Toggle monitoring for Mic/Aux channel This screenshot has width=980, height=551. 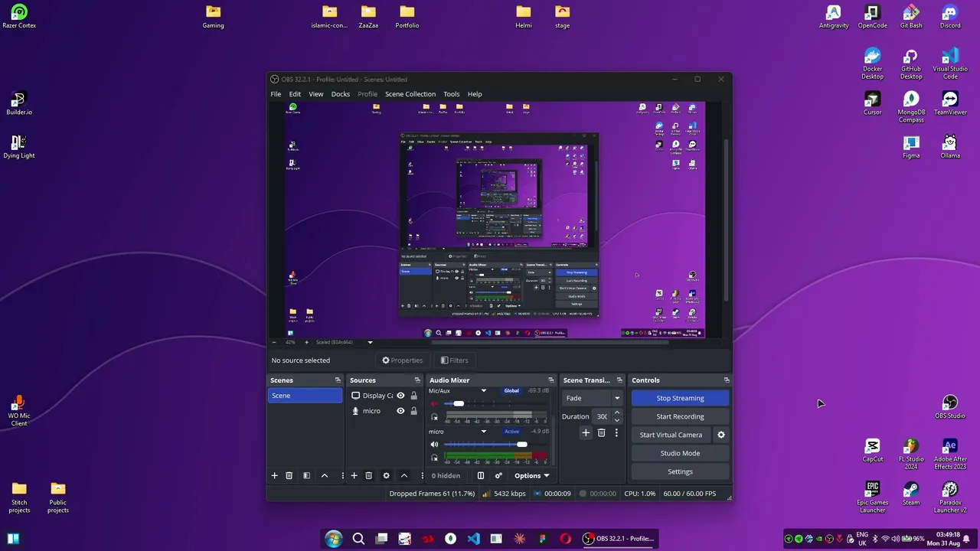(x=434, y=417)
